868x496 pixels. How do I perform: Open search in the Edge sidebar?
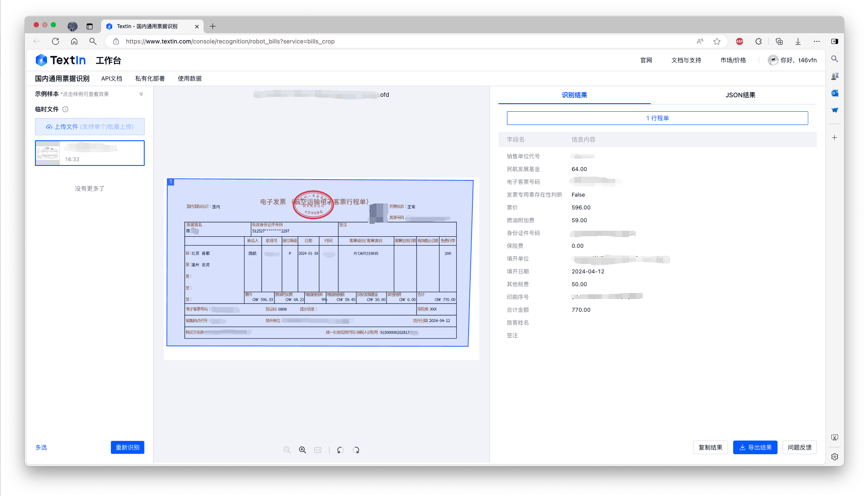(835, 59)
